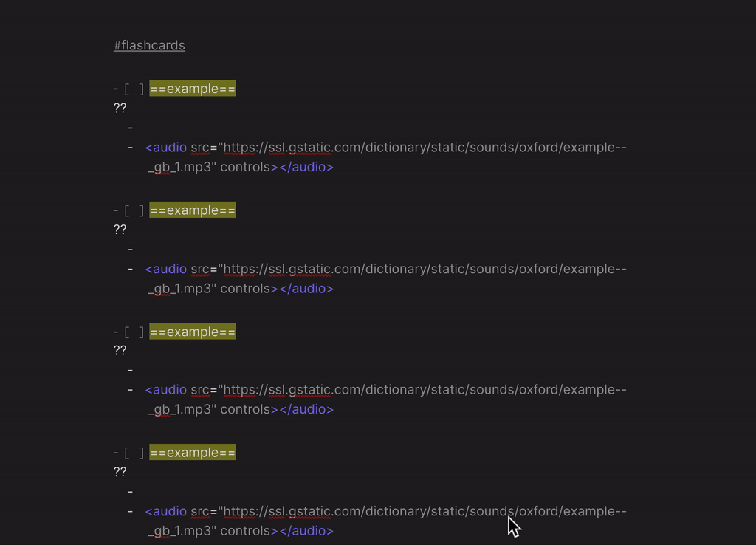This screenshot has height=545, width=756.
Task: Click the first highlighted ==example== text
Action: pyautogui.click(x=193, y=89)
